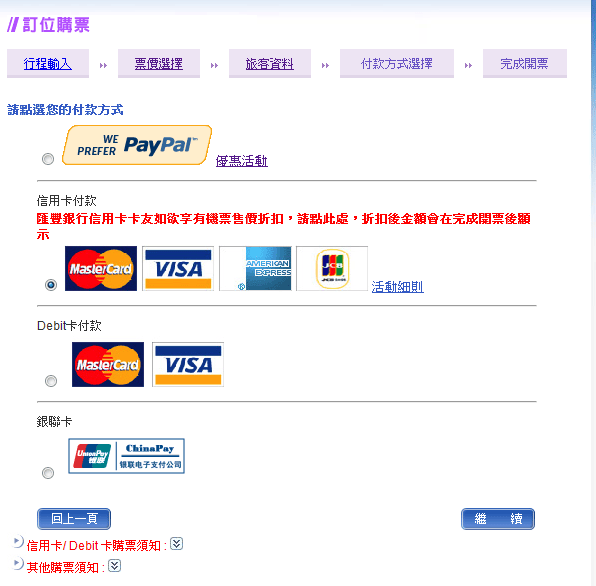The image size is (596, 586).
Task: Click the 繼續 continue button
Action: click(x=498, y=519)
